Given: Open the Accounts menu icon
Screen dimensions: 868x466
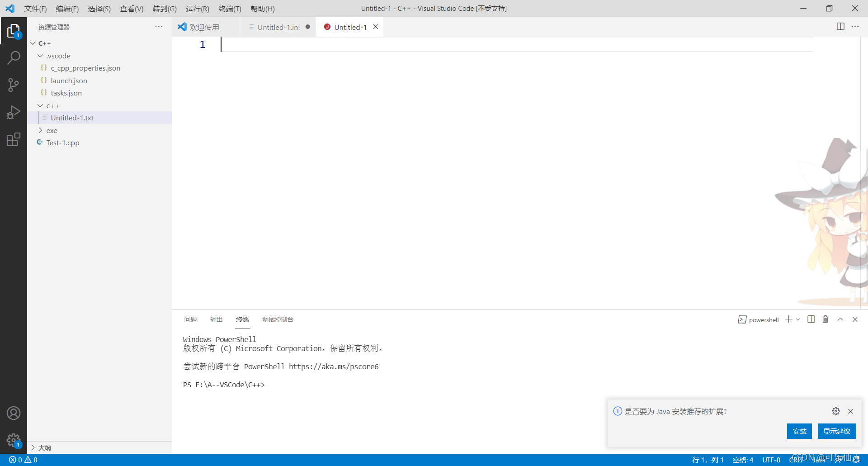Looking at the screenshot, I should [14, 413].
